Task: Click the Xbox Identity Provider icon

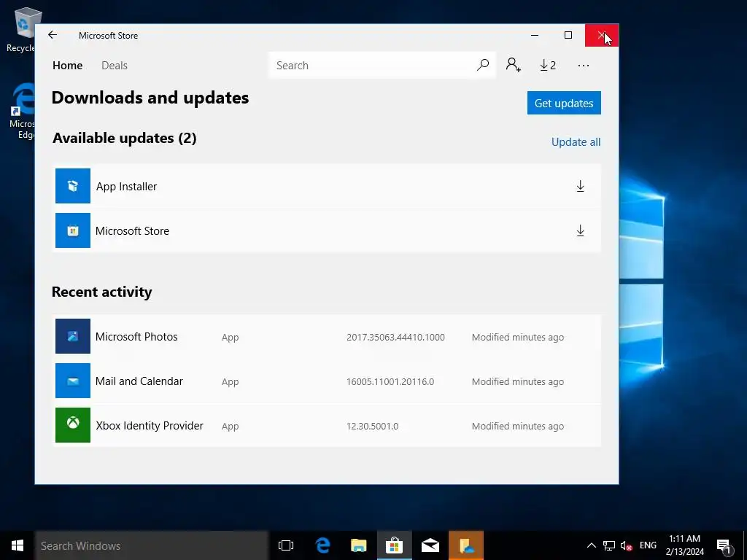Action: point(73,425)
